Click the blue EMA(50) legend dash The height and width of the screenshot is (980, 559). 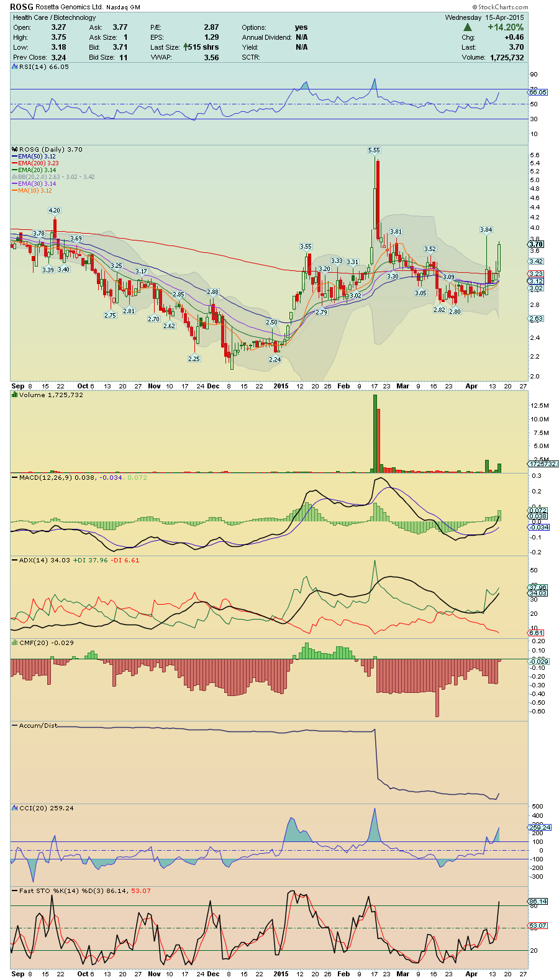pos(14,157)
